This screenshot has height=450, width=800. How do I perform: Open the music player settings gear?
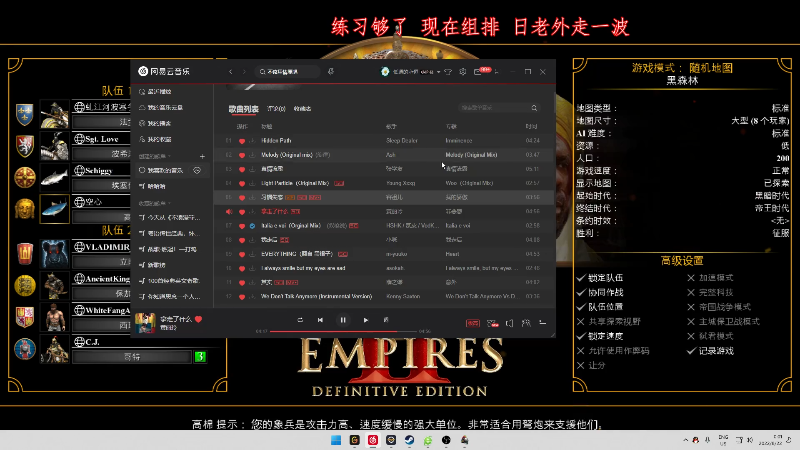coord(463,72)
